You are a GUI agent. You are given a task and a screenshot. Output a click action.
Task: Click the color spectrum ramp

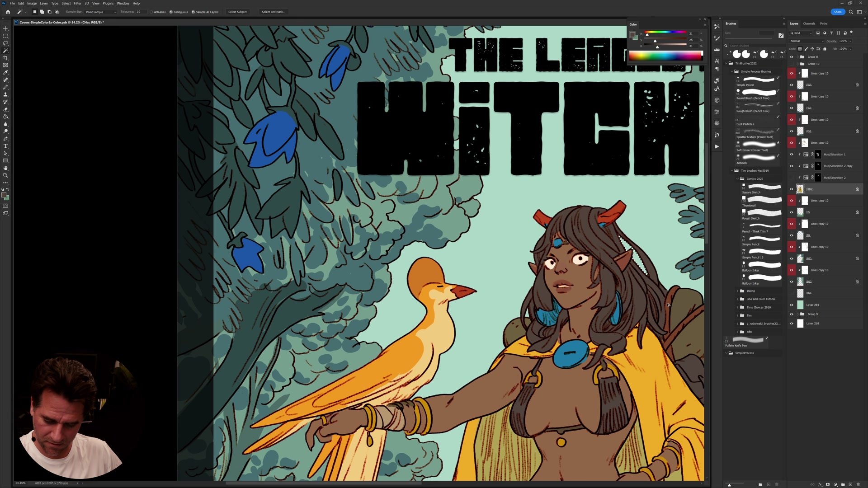click(x=665, y=56)
